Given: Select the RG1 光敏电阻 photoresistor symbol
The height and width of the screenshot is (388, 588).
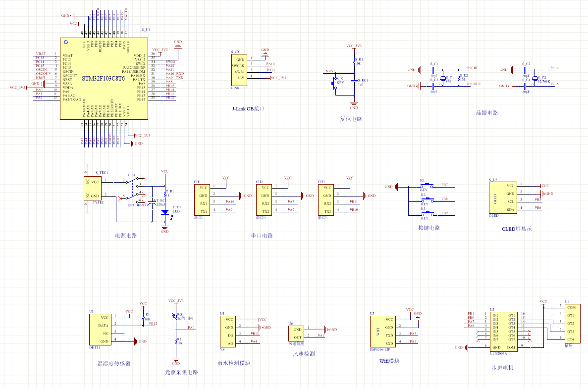Looking at the screenshot, I should coord(175,317).
